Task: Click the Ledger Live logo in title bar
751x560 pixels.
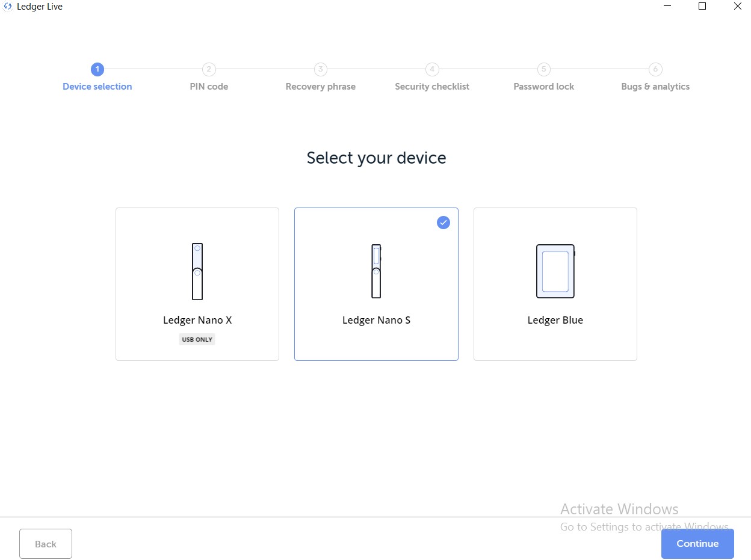Action: (x=8, y=7)
